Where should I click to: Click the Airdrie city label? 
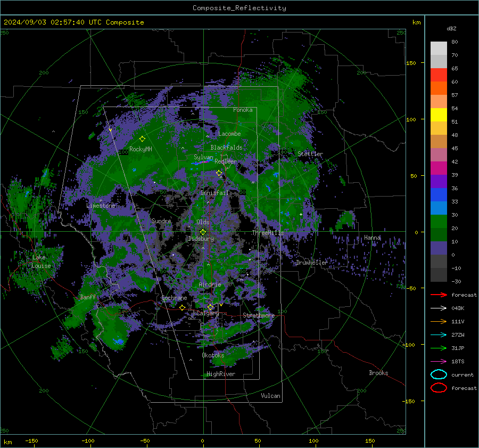pos(210,284)
